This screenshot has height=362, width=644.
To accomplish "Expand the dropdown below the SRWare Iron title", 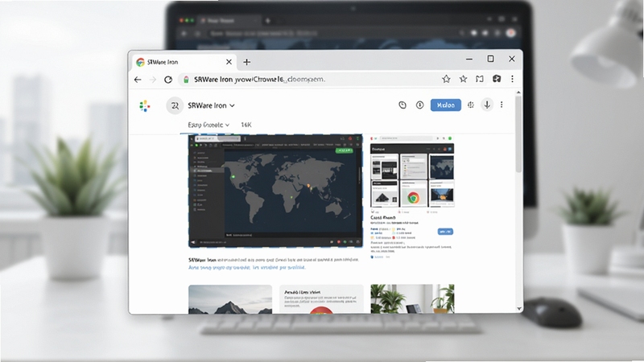I will (208, 125).
